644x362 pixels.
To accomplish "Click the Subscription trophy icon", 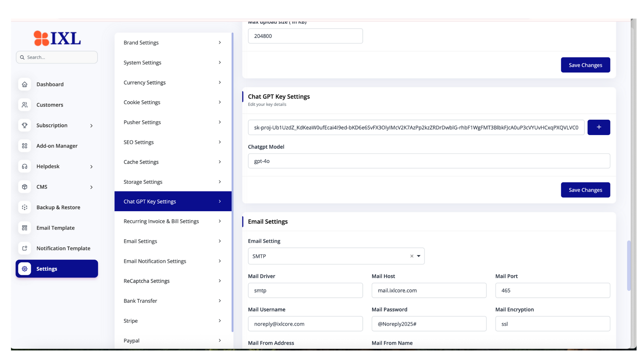I will tap(24, 125).
